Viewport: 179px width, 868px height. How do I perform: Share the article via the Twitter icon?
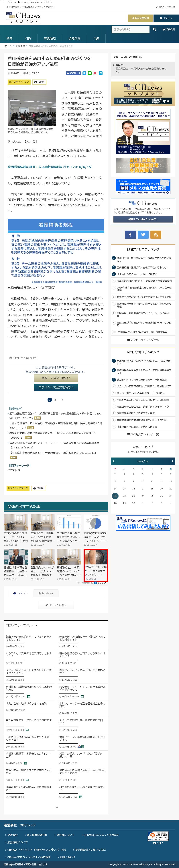pos(84,73)
